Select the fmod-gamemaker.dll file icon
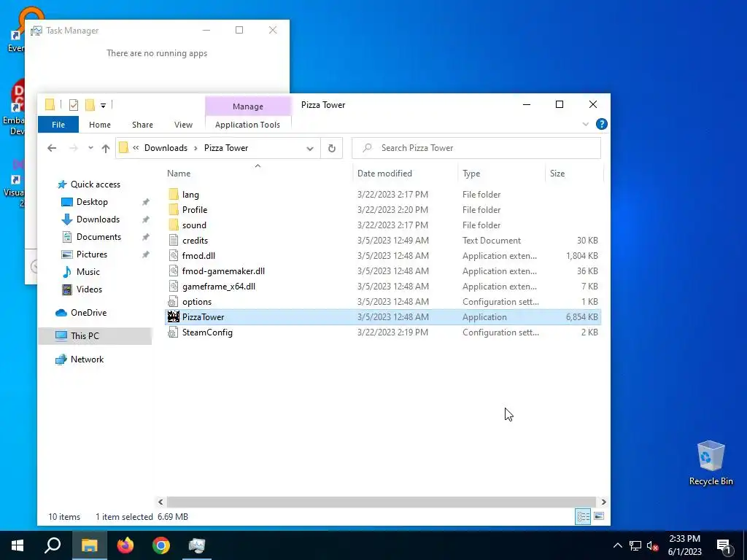Image resolution: width=747 pixels, height=560 pixels. 174,271
